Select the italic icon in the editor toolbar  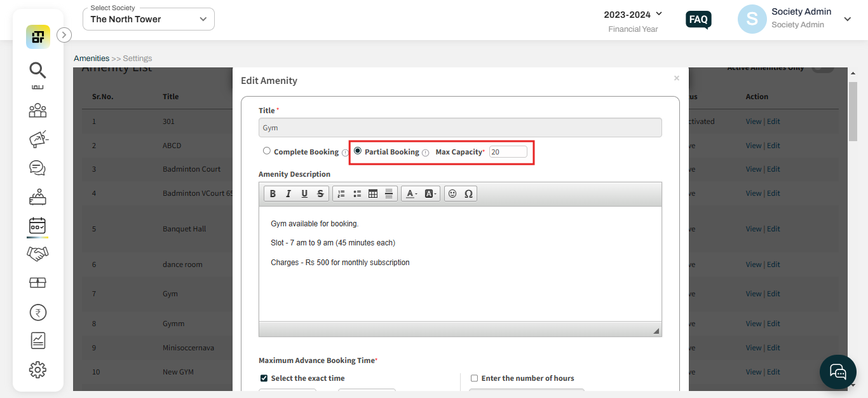(288, 193)
